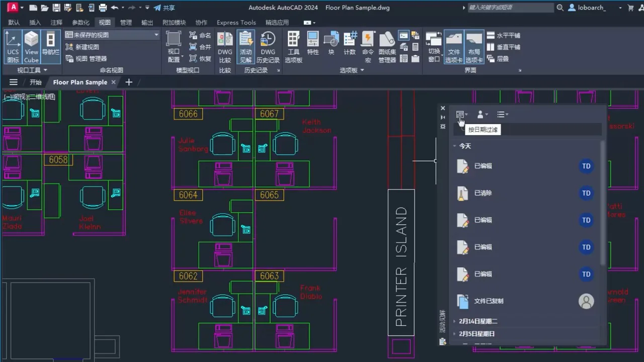Open the 开始 start tab
The height and width of the screenshot is (362, 644).
(x=35, y=82)
